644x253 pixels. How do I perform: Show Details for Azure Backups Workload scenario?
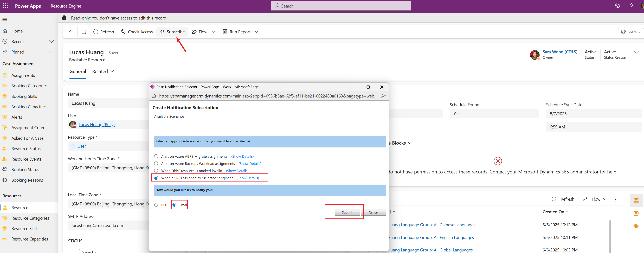point(250,164)
